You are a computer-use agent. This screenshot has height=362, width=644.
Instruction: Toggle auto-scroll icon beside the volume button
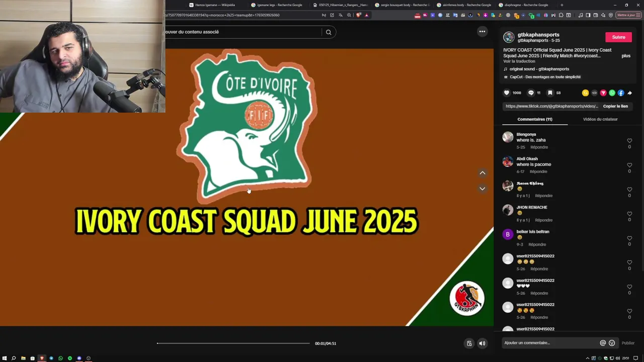click(x=469, y=343)
